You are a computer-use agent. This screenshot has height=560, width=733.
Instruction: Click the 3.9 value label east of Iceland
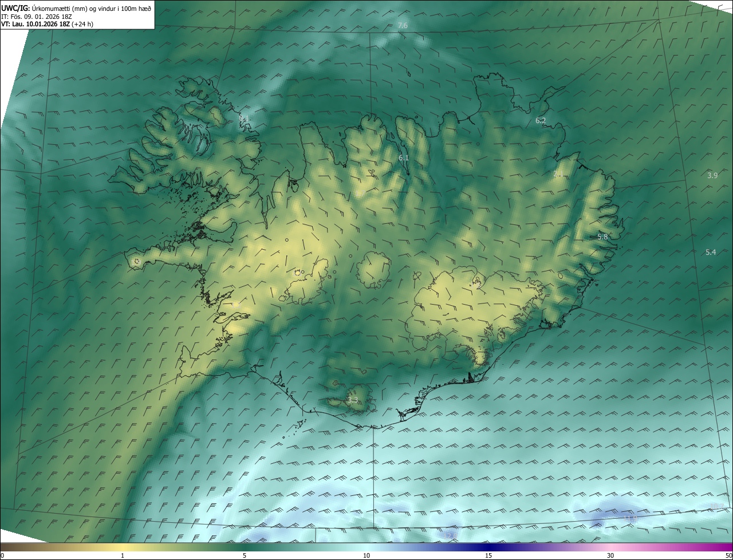click(712, 175)
